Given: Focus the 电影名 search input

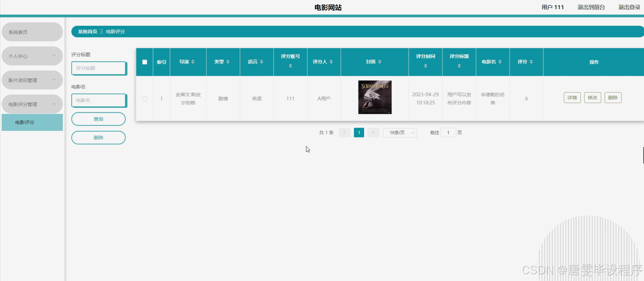Looking at the screenshot, I should 99,100.
